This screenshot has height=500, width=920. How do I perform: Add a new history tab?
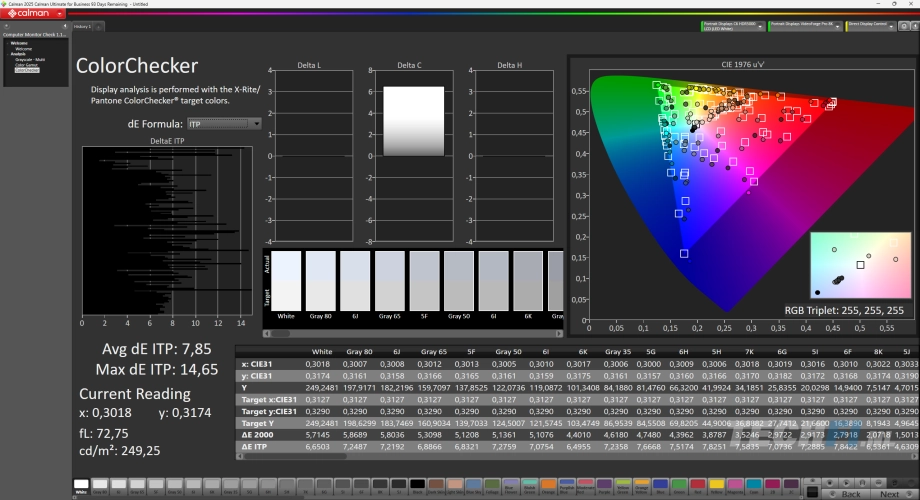click(x=99, y=27)
